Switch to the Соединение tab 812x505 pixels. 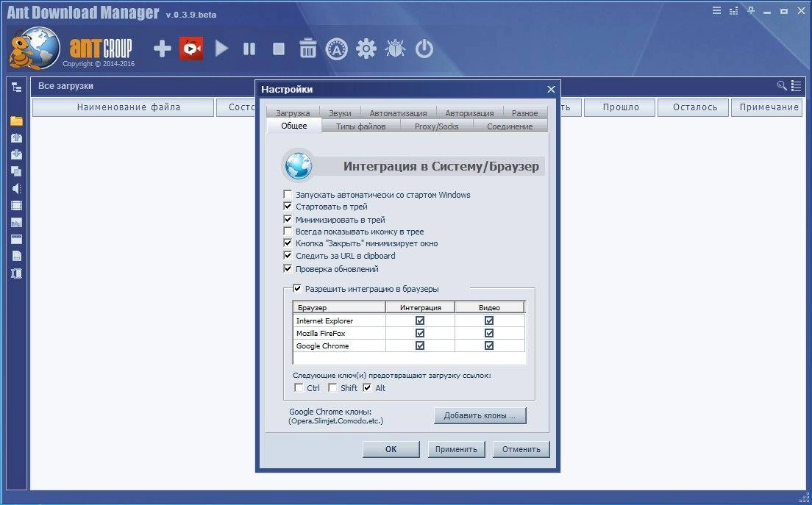pyautogui.click(x=510, y=126)
